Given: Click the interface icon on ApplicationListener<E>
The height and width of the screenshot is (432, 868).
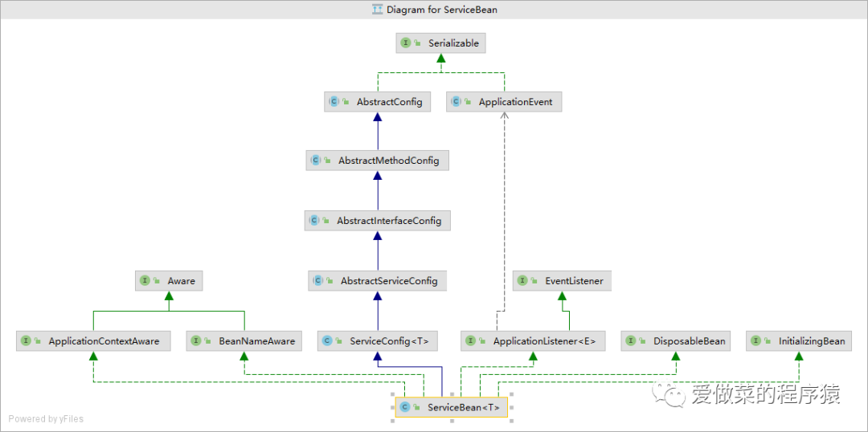Looking at the screenshot, I should (470, 341).
